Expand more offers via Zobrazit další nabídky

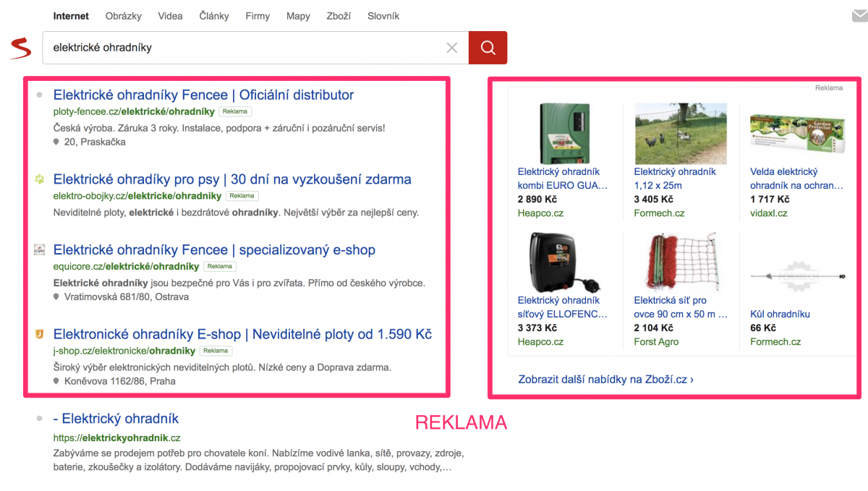coord(605,379)
